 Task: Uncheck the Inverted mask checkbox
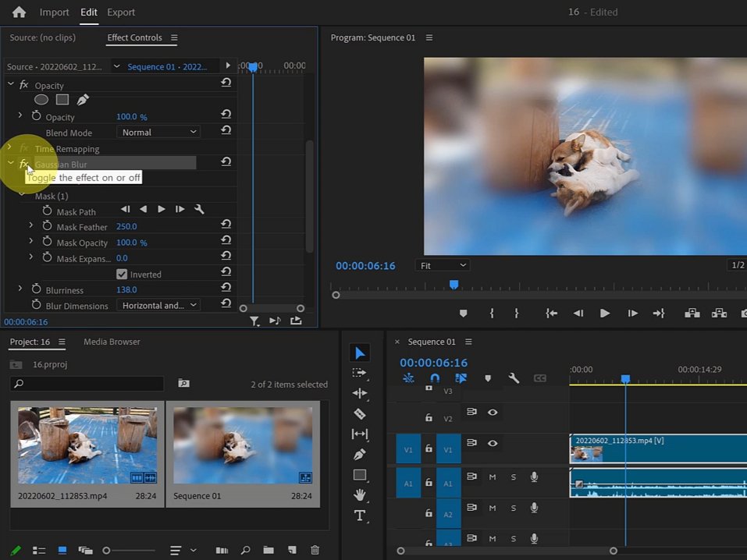point(122,275)
